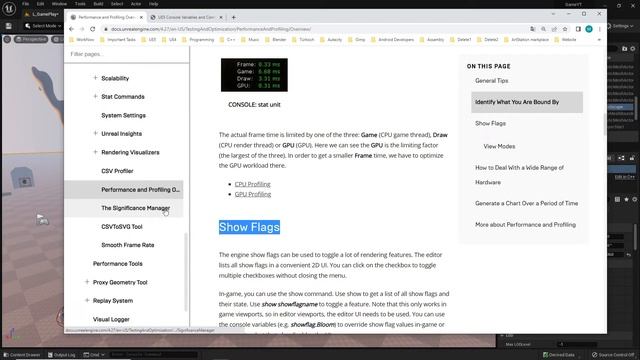
Task: Open the Android Developers bookmark folder
Action: [x=393, y=40]
